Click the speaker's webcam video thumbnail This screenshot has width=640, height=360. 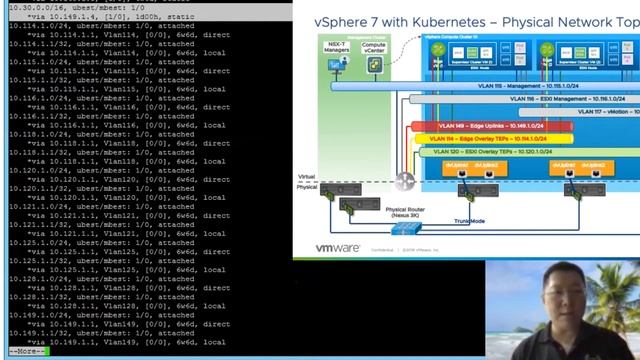(562, 310)
